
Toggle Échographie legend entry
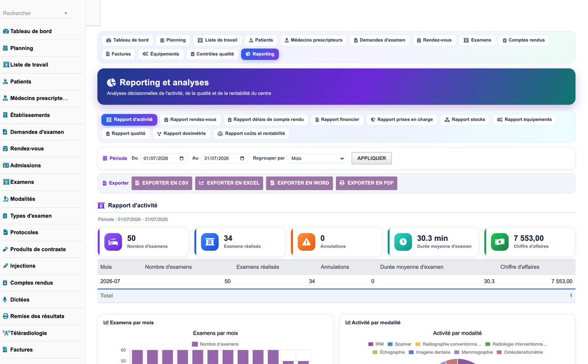[389, 352]
